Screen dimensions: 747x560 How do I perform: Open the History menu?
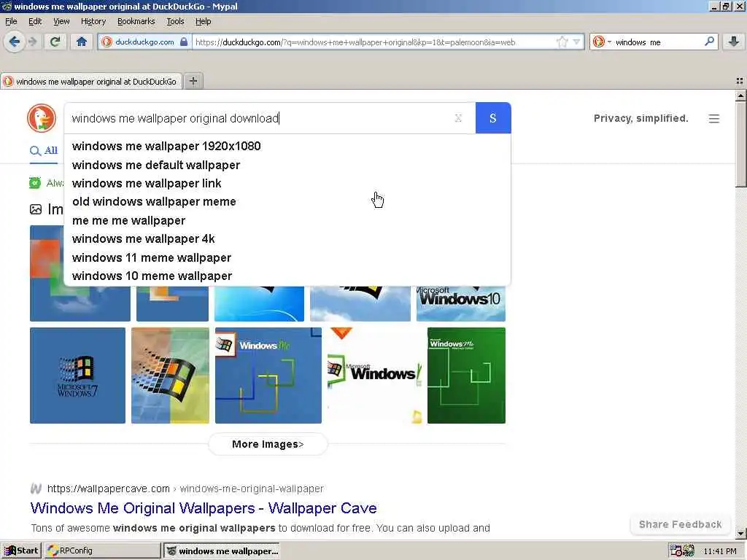click(93, 21)
